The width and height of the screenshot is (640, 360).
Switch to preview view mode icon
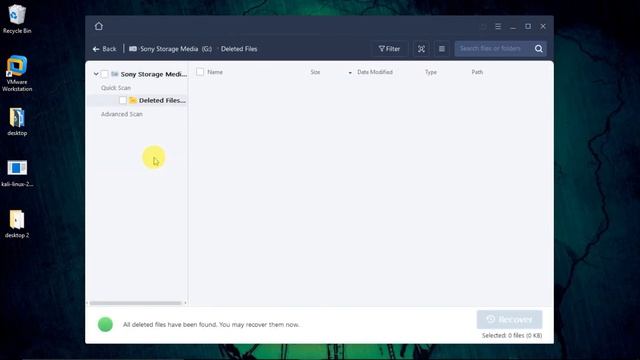click(421, 49)
